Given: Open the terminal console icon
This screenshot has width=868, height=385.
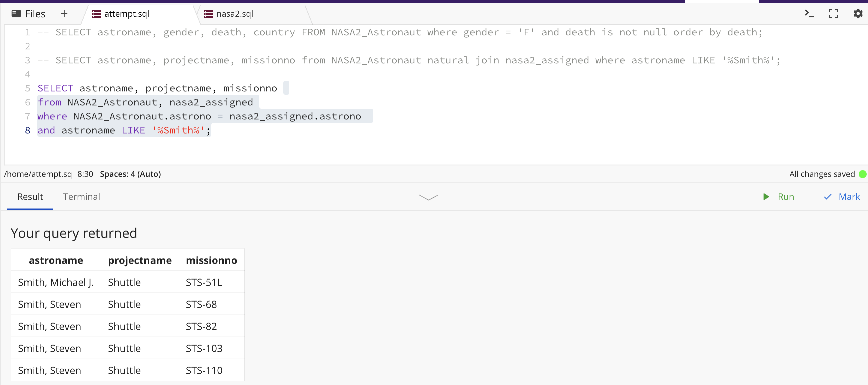Looking at the screenshot, I should click(x=809, y=13).
